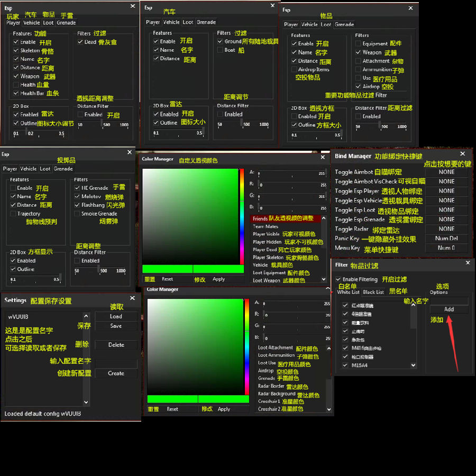
Task: Enable the Boat vehicle filter
Action: point(220,50)
